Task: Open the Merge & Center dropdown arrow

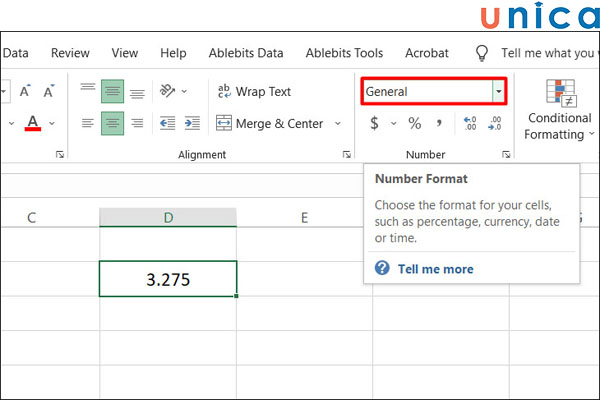Action: [337, 124]
